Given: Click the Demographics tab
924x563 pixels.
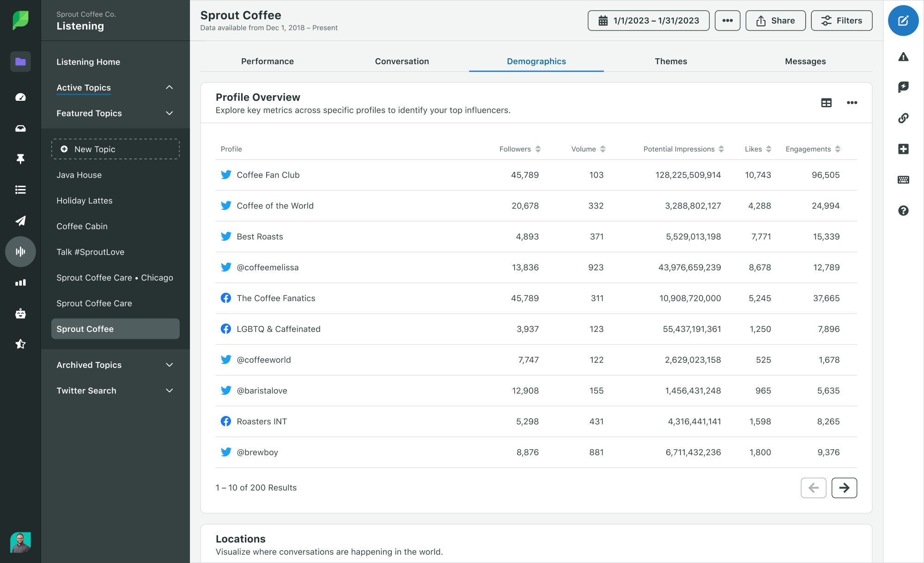Looking at the screenshot, I should (x=536, y=61).
